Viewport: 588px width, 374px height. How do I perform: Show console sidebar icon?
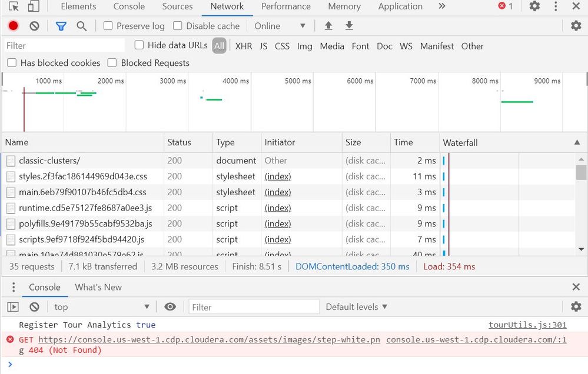13,307
